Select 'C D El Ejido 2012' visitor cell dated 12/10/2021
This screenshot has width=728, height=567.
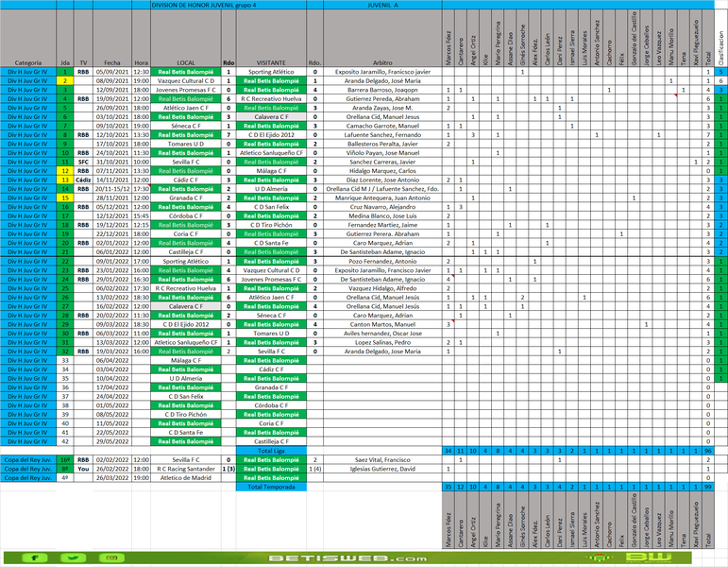click(271, 135)
